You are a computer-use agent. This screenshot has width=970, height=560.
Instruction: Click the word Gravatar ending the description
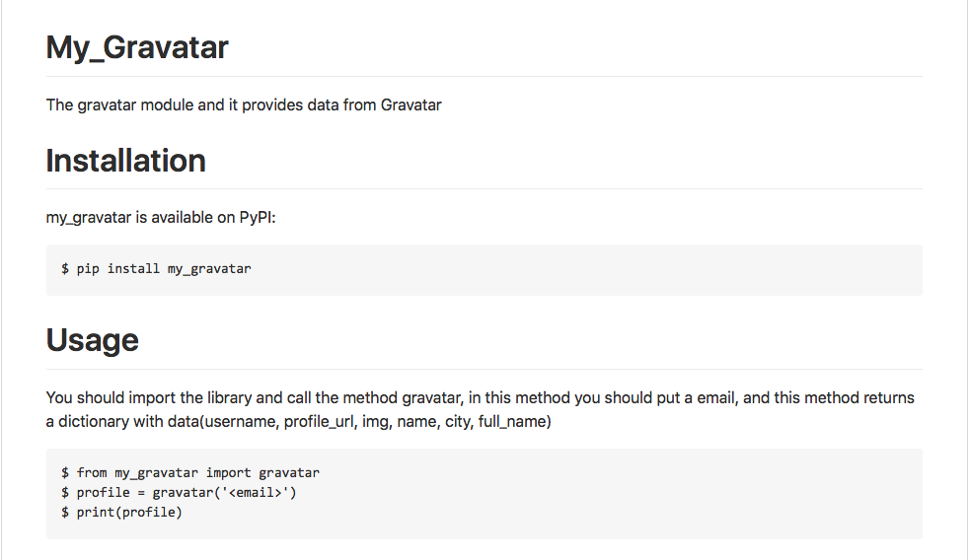click(x=410, y=105)
